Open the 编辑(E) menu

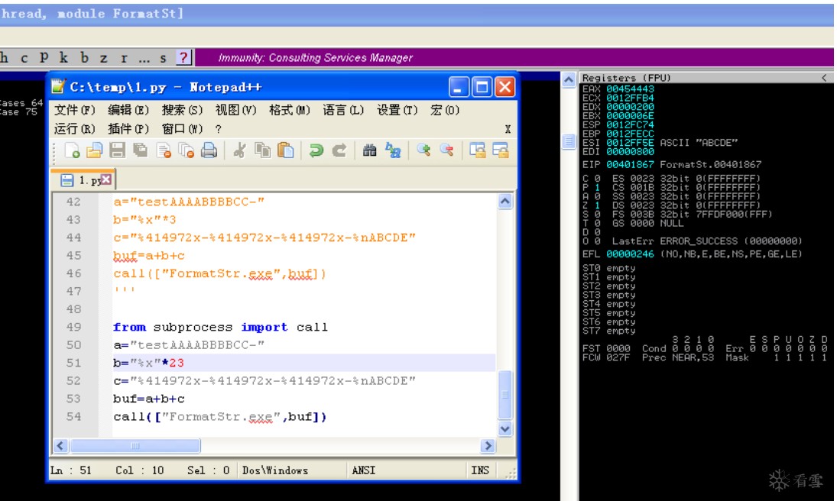click(x=128, y=111)
